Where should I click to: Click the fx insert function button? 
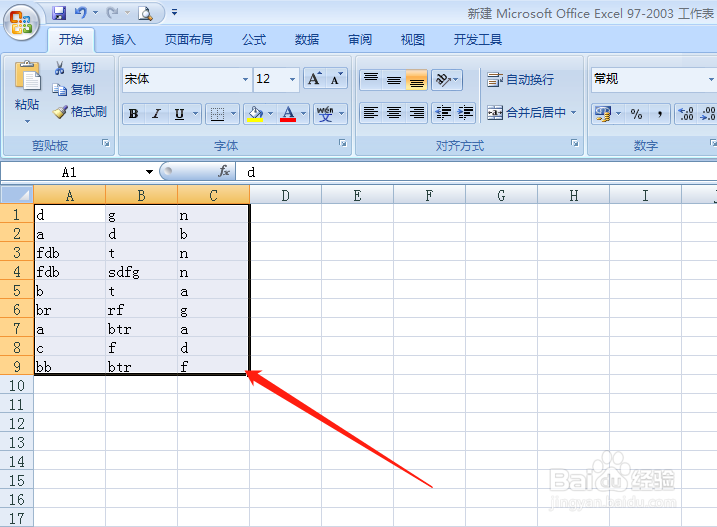coord(224,172)
